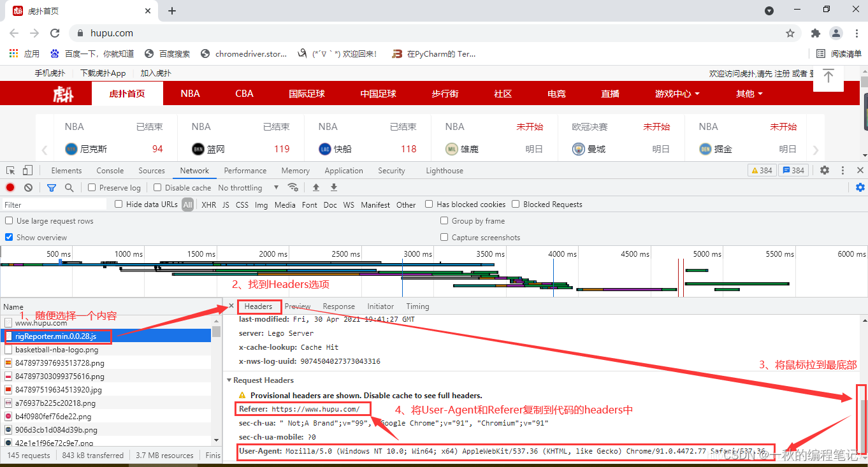Viewport: 868px width, 467px height.
Task: Click the previous scores carousel arrow
Action: [x=45, y=150]
